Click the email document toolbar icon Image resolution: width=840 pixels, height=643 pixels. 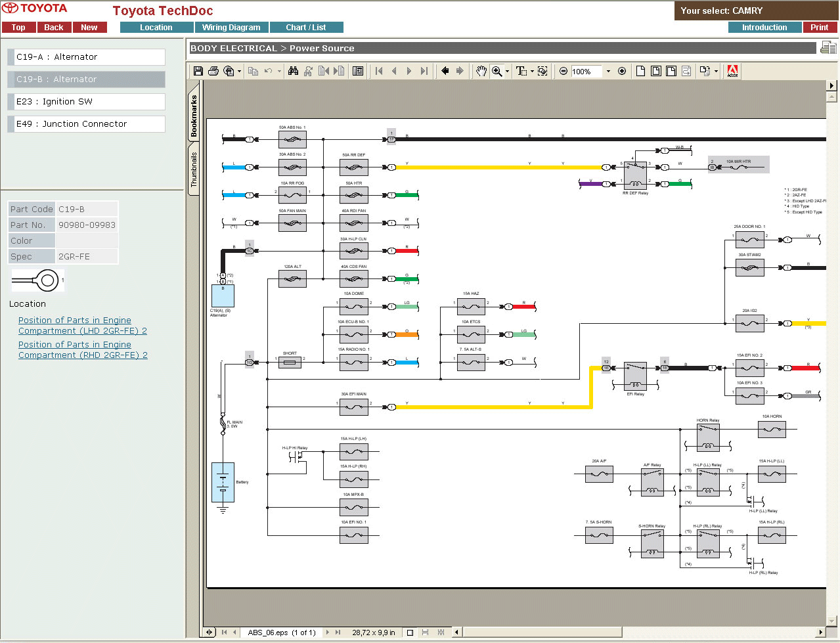point(229,71)
